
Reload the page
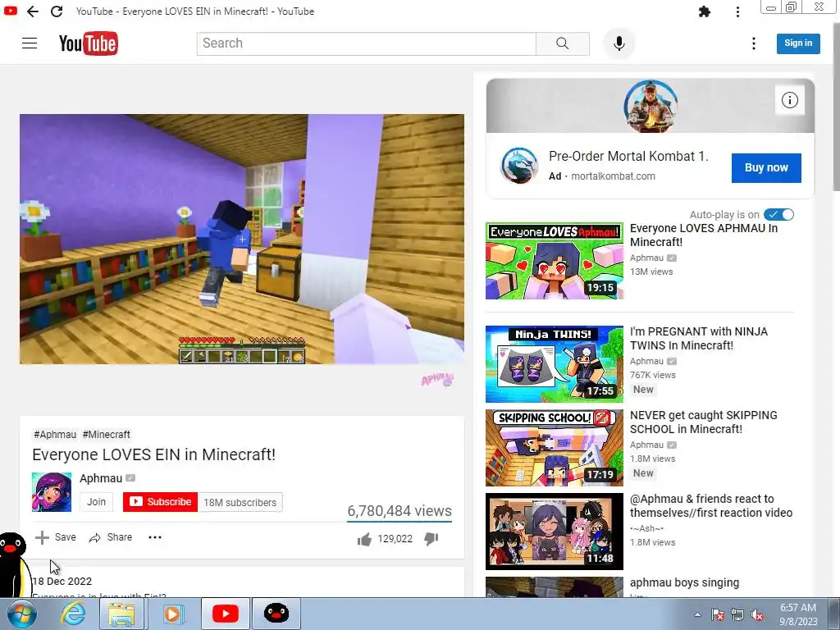(x=57, y=11)
